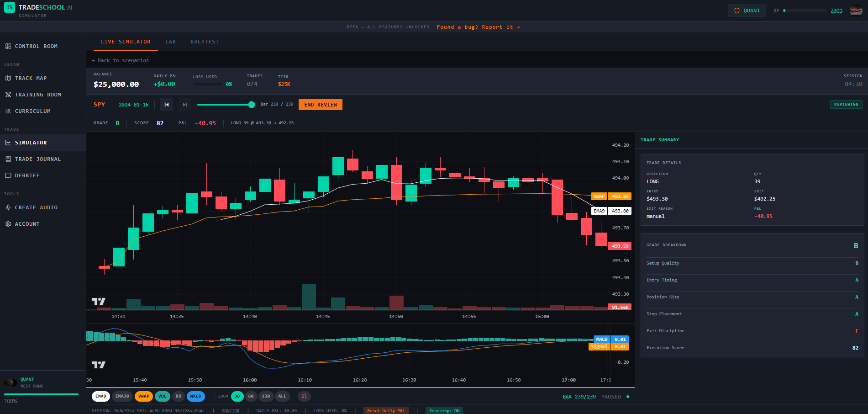Viewport: 868px width, 414px height.
Task: Toggle the Bollinger Bands BB indicator
Action: coord(178,396)
